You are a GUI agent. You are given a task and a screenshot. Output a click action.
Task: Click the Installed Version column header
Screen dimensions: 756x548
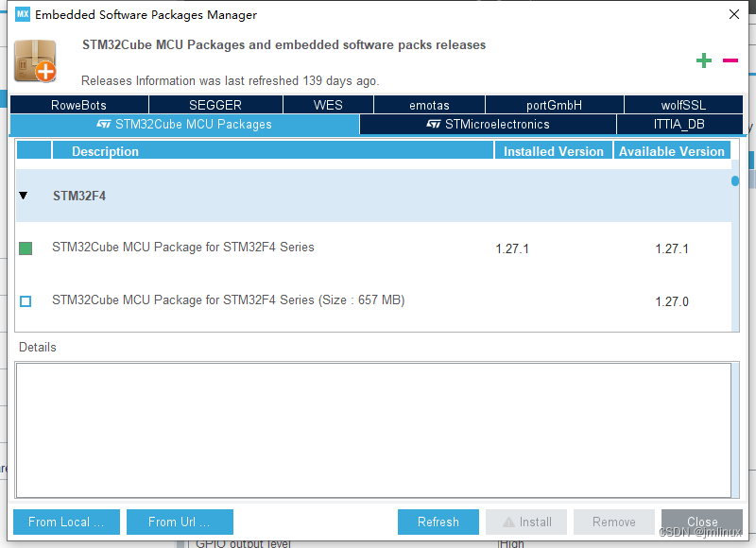553,150
